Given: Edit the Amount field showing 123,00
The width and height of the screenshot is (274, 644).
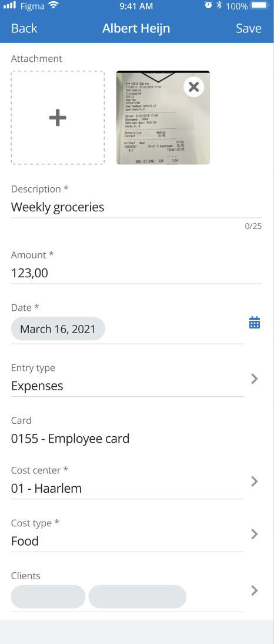Looking at the screenshot, I should pyautogui.click(x=136, y=273).
